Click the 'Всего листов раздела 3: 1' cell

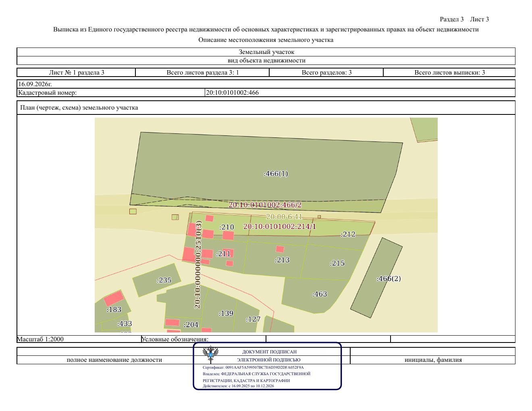(202, 73)
